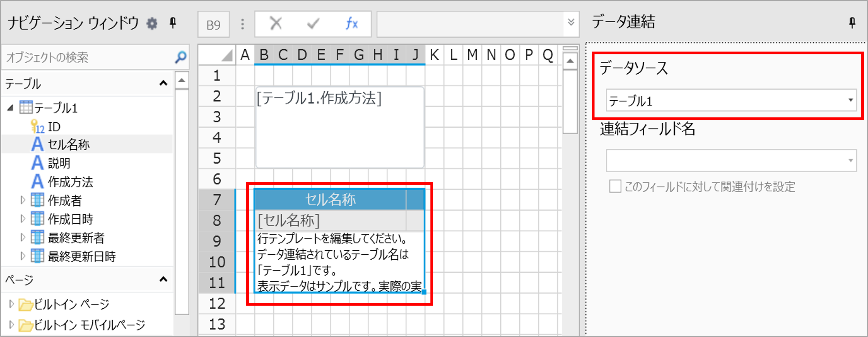Select row 1 header

[217, 75]
